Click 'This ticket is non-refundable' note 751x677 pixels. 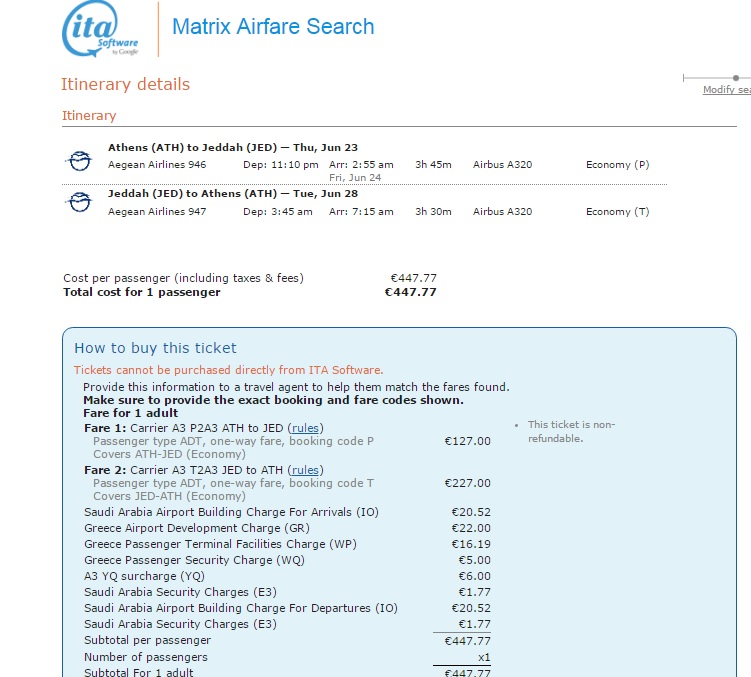click(571, 432)
